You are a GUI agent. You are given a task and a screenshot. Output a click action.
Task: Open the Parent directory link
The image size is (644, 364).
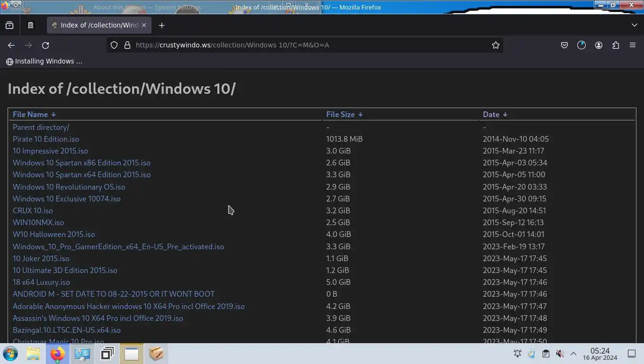coord(41,127)
